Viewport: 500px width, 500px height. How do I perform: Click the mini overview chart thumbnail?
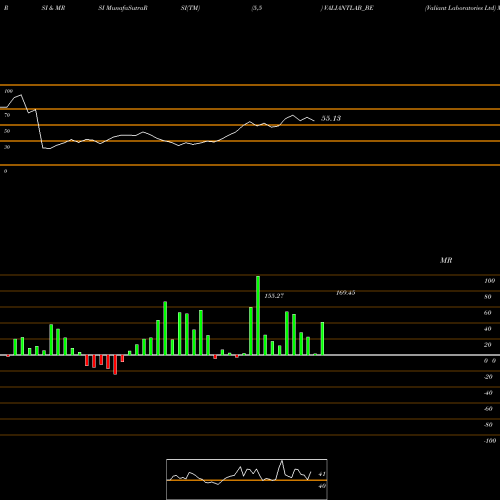point(247,479)
